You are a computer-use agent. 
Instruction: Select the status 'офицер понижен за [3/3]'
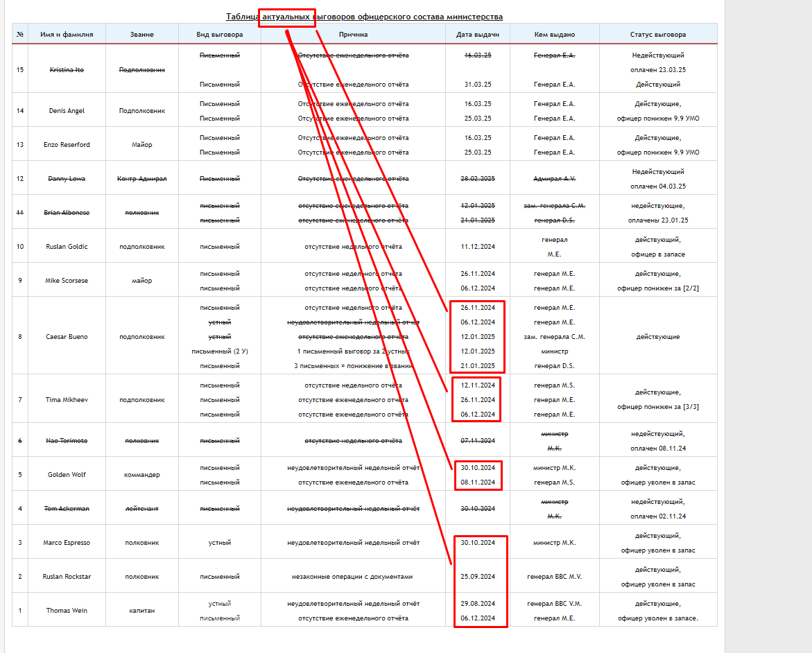coord(658,407)
